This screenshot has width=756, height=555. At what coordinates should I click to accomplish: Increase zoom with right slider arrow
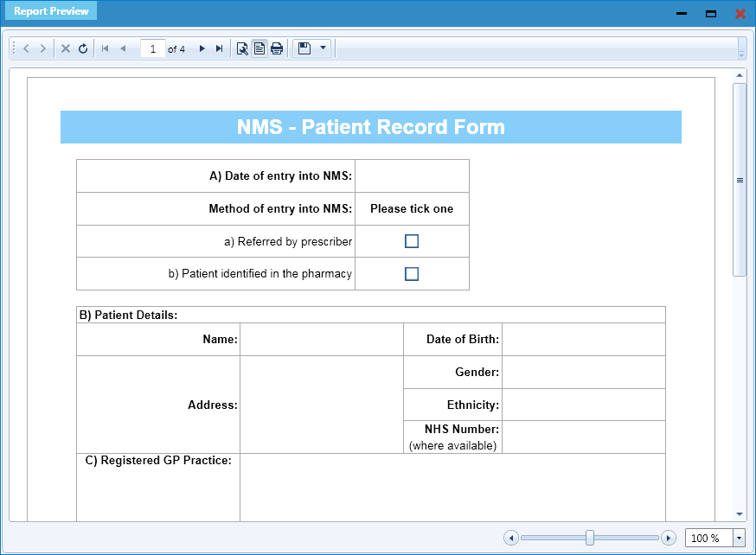[x=669, y=538]
